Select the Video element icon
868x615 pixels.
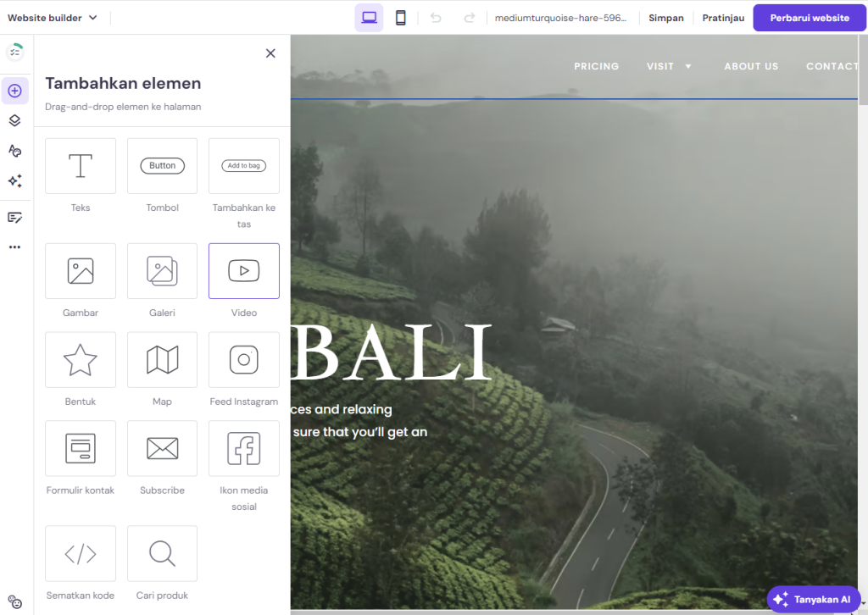243,271
